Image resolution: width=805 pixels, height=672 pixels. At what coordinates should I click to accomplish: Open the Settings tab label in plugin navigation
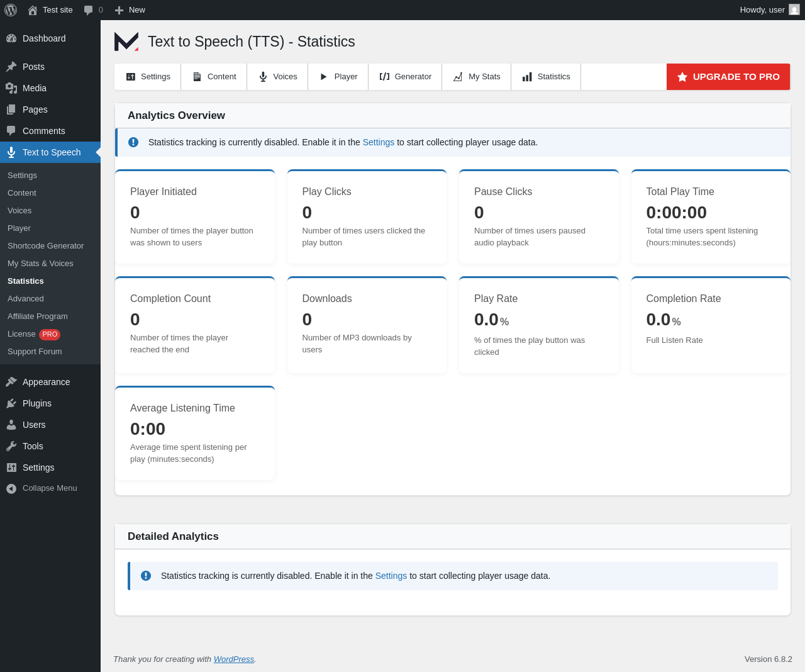pos(155,77)
